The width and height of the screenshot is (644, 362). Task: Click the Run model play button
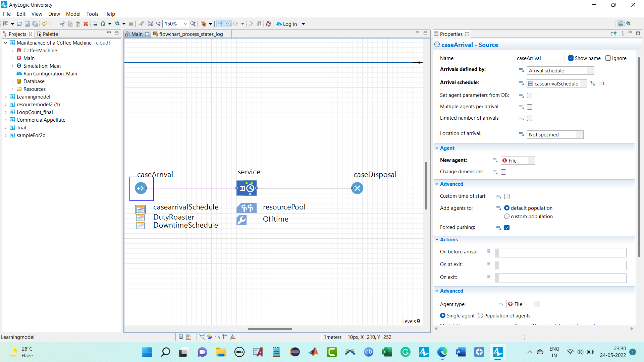click(x=103, y=24)
